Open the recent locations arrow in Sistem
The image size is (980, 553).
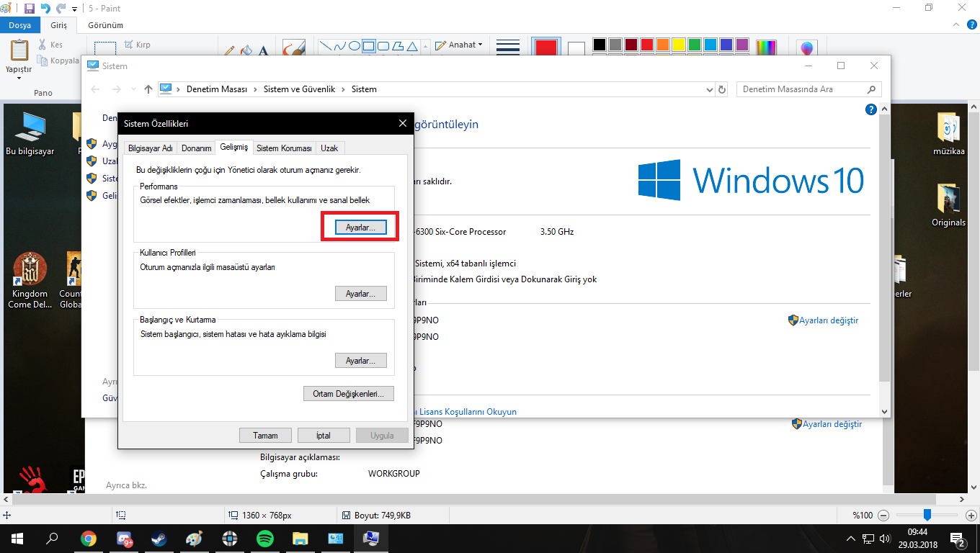pyautogui.click(x=133, y=89)
